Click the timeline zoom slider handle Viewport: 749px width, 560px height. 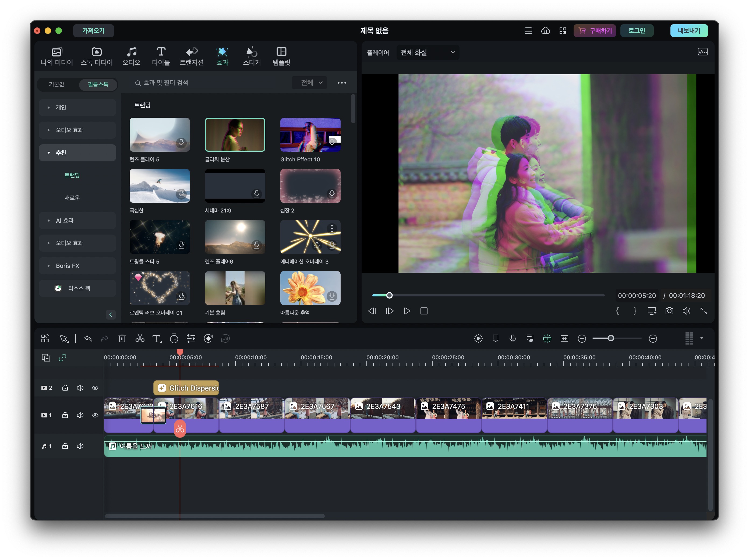[610, 338]
